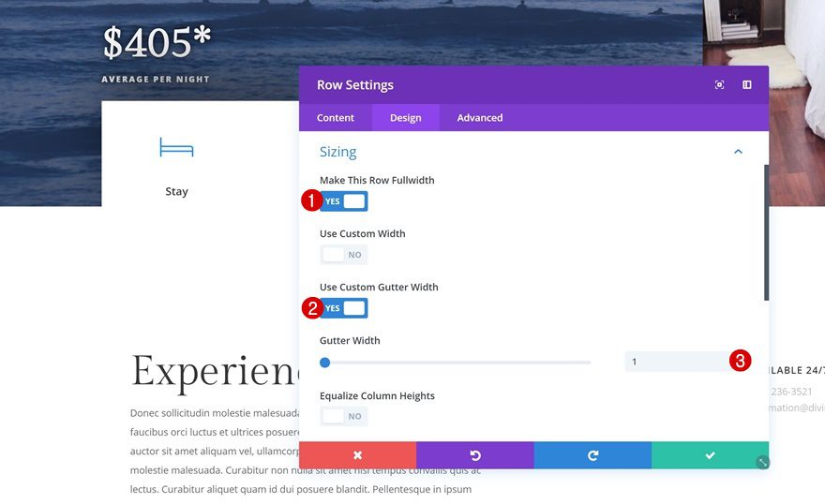
Task: Click the snap modal to sidebar icon
Action: coord(747,85)
